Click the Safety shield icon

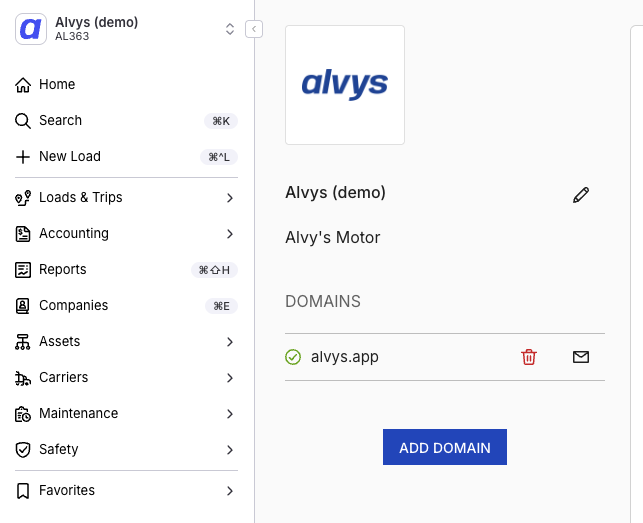[x=23, y=450]
